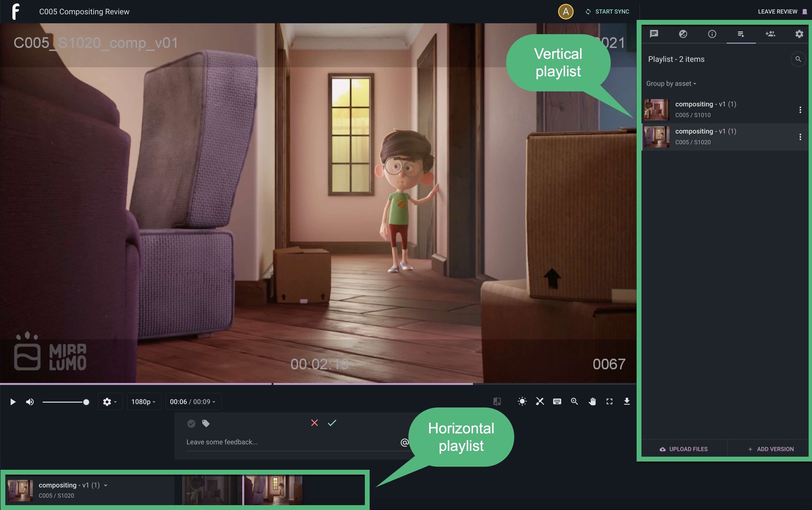Open the invite collaborators tab
The height and width of the screenshot is (510, 812).
(x=770, y=34)
